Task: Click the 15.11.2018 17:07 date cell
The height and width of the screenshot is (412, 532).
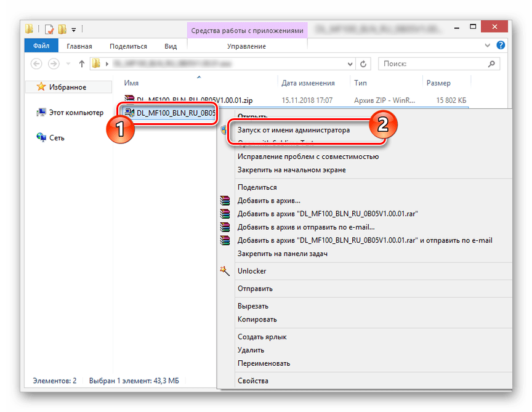Action: coord(307,100)
